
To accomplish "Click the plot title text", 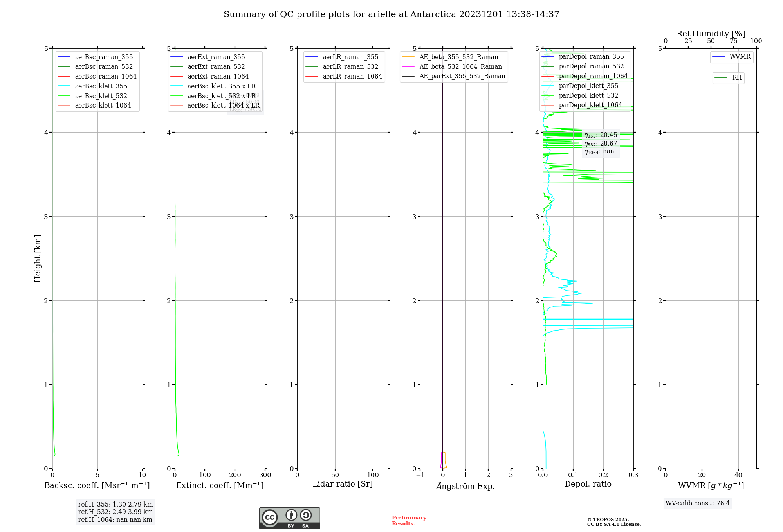I will [391, 14].
